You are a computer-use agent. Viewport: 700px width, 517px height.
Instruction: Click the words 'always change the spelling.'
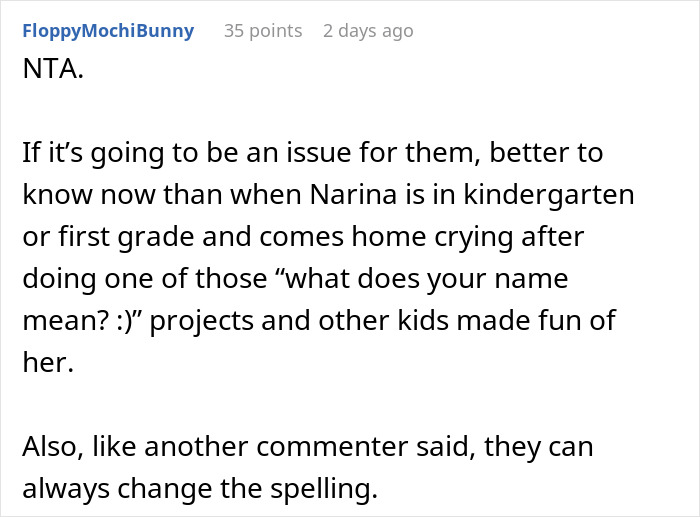(x=200, y=489)
